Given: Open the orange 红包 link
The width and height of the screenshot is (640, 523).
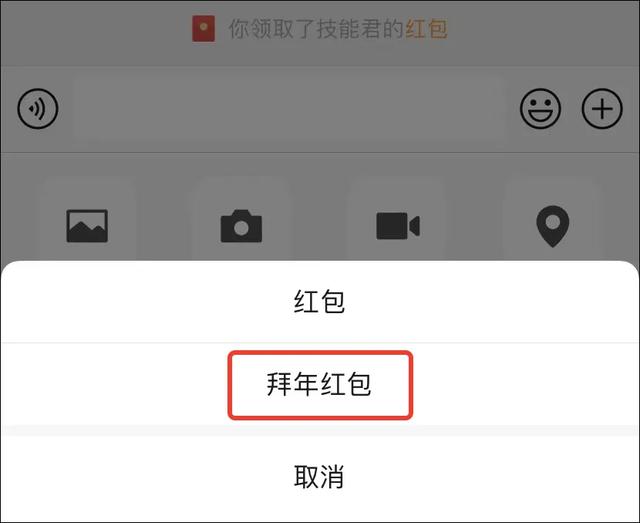Looking at the screenshot, I should point(426,29).
